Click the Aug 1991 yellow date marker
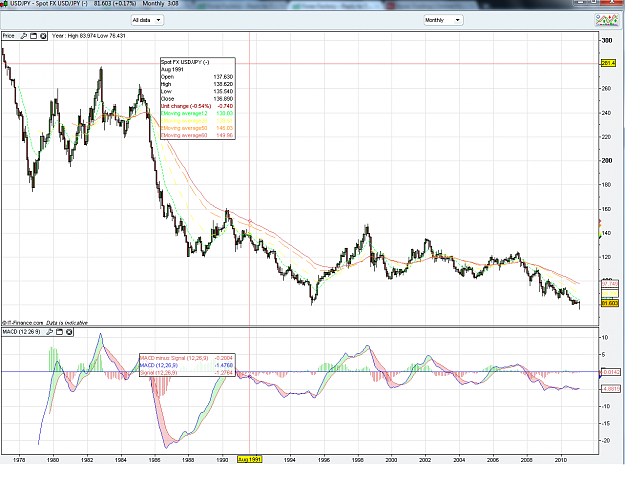This screenshot has height=500, width=625. tap(249, 459)
